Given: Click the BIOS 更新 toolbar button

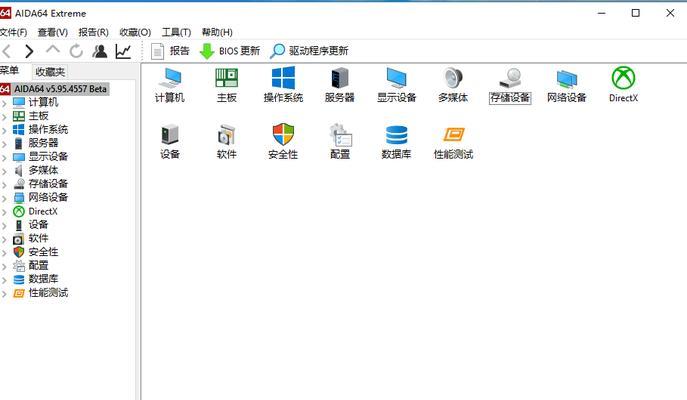Looking at the screenshot, I should pyautogui.click(x=230, y=51).
